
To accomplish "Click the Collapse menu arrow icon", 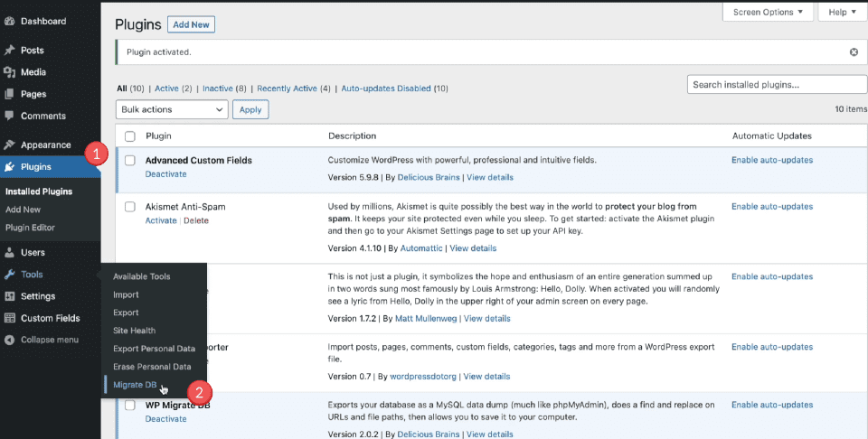I will [9, 340].
